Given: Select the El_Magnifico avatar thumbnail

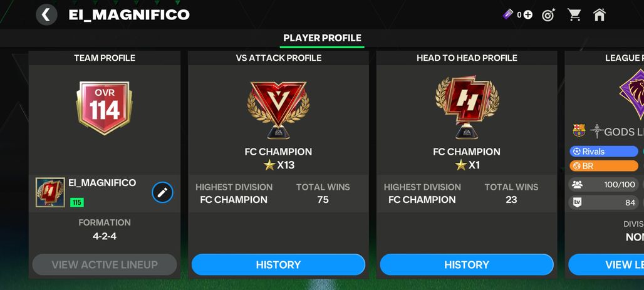Looking at the screenshot, I should click(x=50, y=192).
